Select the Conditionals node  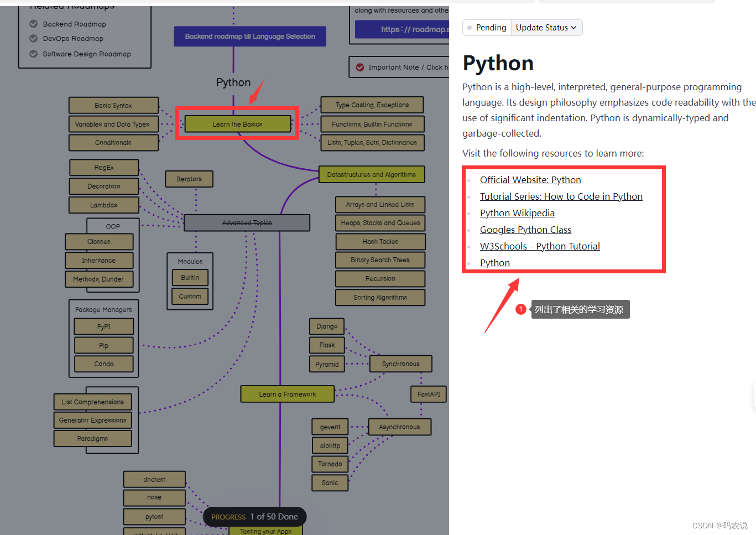pos(113,142)
